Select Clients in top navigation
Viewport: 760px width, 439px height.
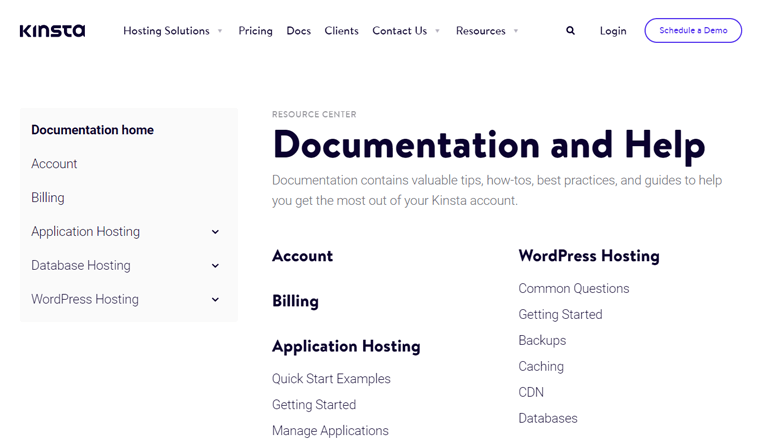tap(341, 31)
